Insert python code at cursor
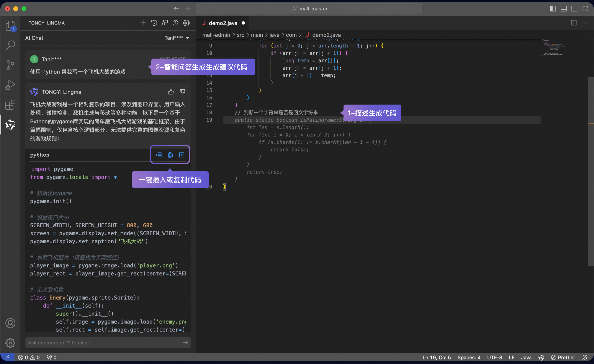 click(x=159, y=155)
